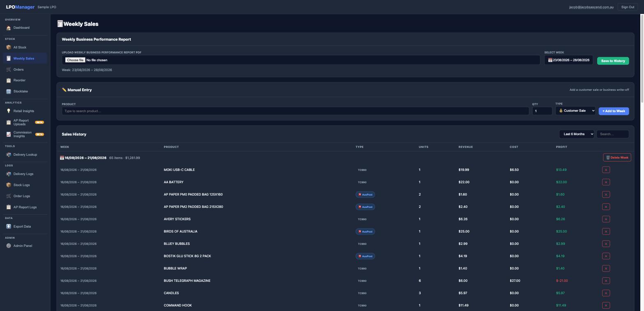Click the Delete Week button
644x311 pixels.
pyautogui.click(x=617, y=157)
